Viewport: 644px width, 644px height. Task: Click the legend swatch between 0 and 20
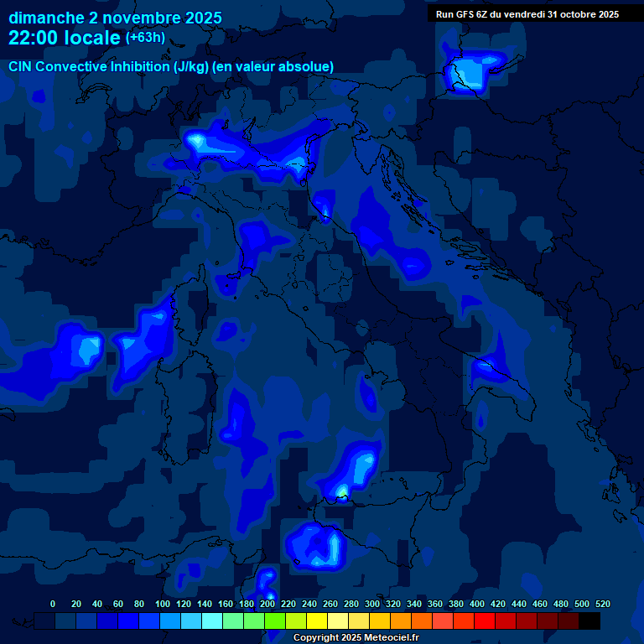[x=65, y=621]
